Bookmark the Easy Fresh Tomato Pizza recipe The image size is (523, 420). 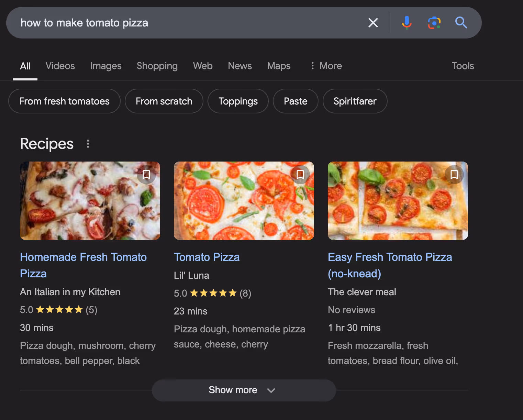point(454,175)
